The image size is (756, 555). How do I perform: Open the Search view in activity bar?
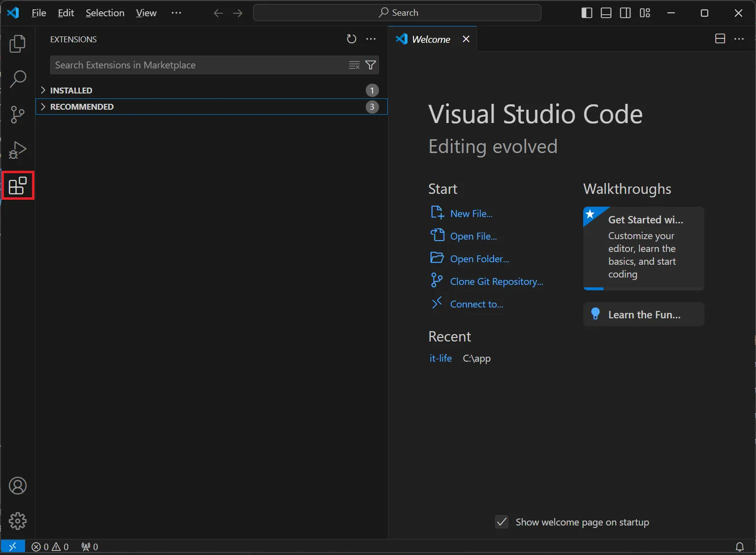(18, 79)
